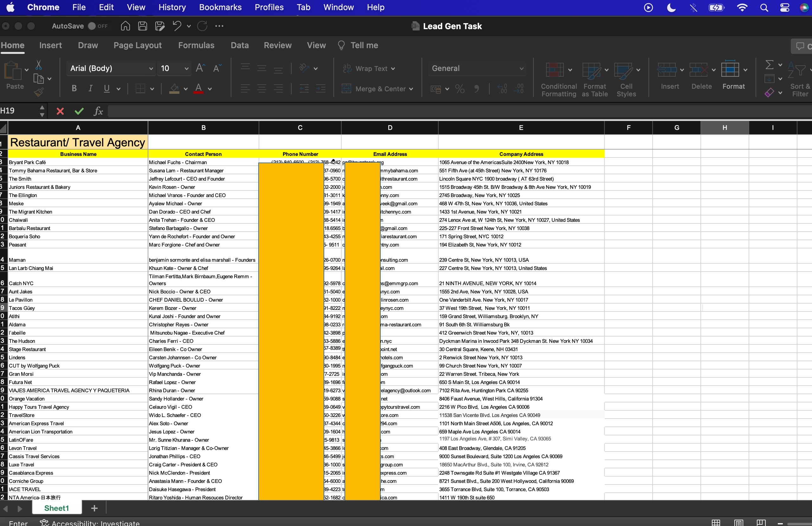Undo the last action
The image size is (812, 526).
click(177, 26)
